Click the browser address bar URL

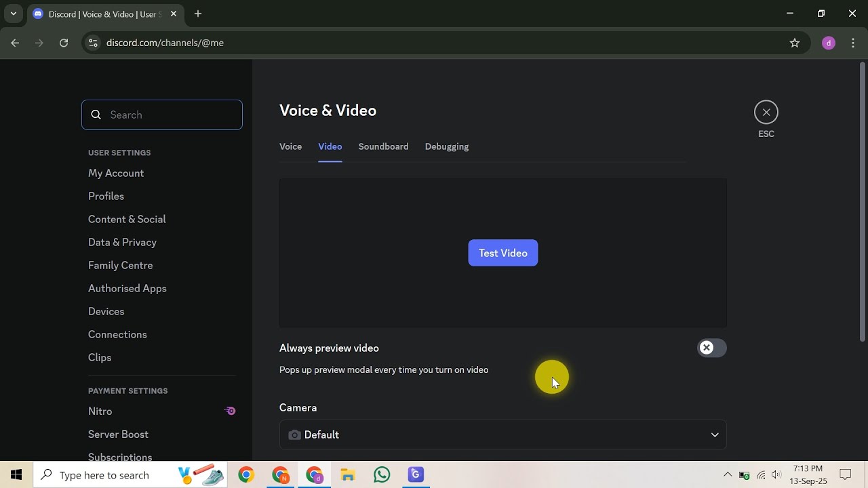click(165, 43)
